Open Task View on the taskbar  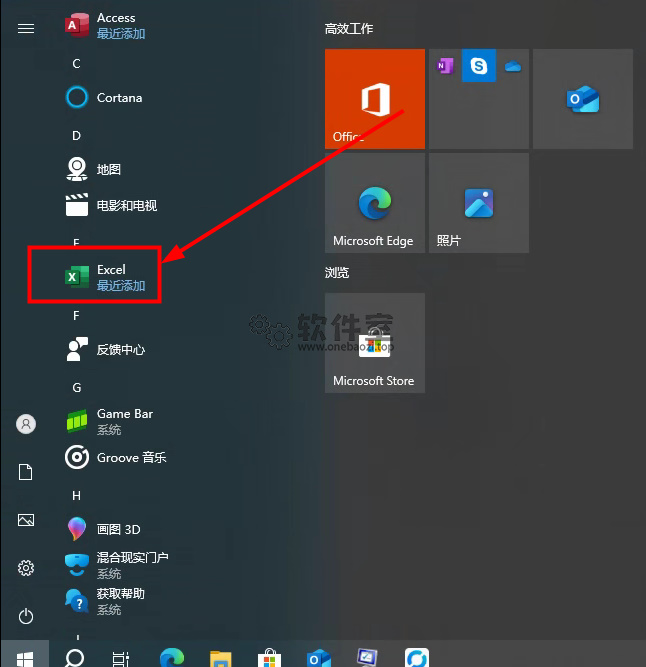click(x=120, y=658)
